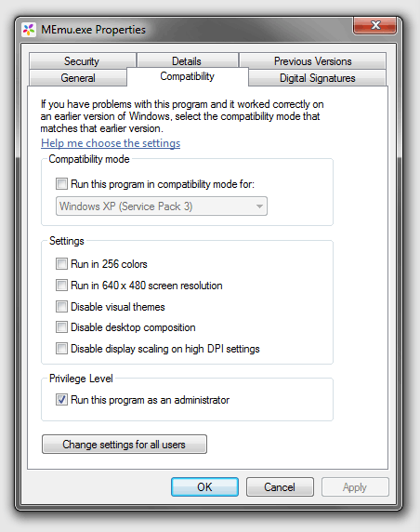This screenshot has width=420, height=532.
Task: Close the MEmu.exe Properties dialog
Action: (374, 25)
